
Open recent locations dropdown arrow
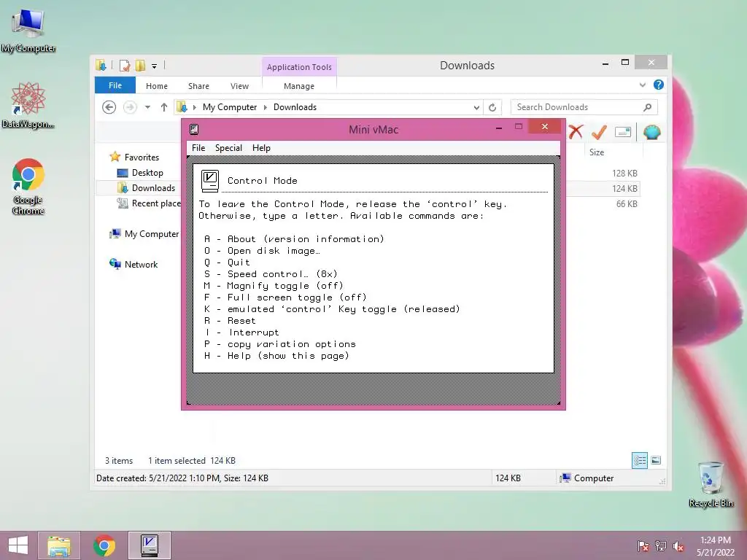147,108
